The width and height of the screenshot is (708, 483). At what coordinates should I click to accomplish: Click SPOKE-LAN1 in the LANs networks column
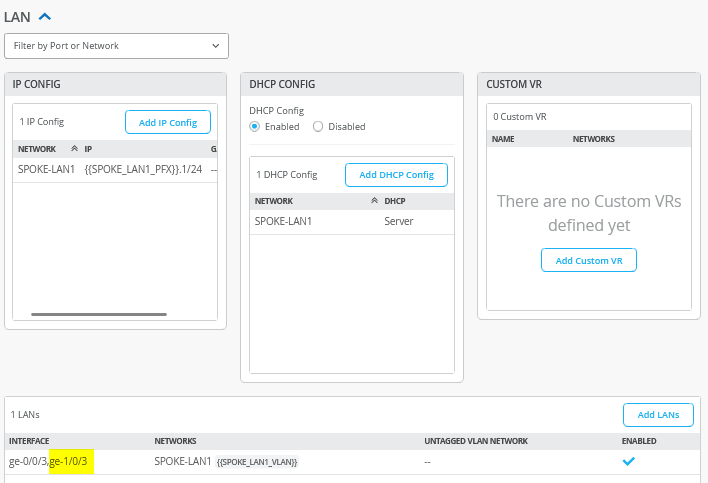(182, 461)
